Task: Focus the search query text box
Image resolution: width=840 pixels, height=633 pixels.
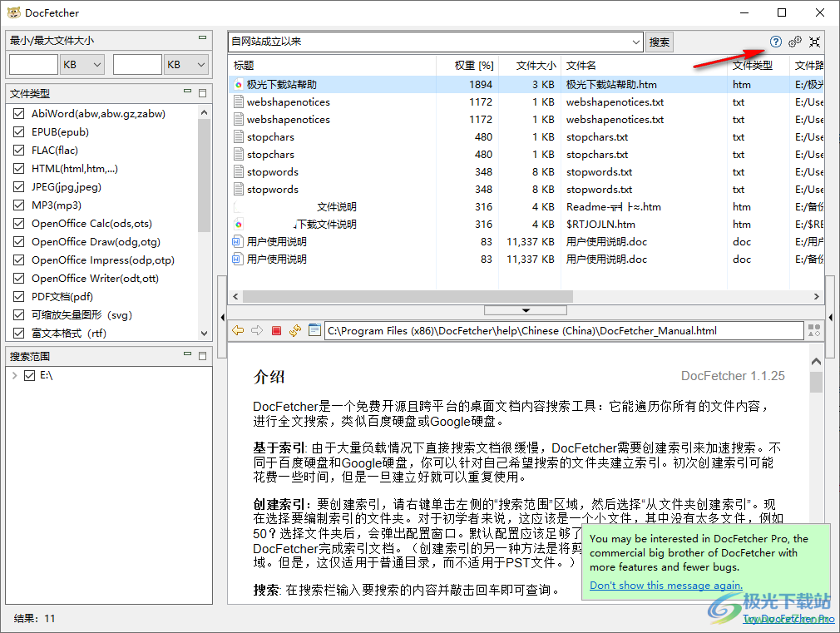Action: point(428,42)
